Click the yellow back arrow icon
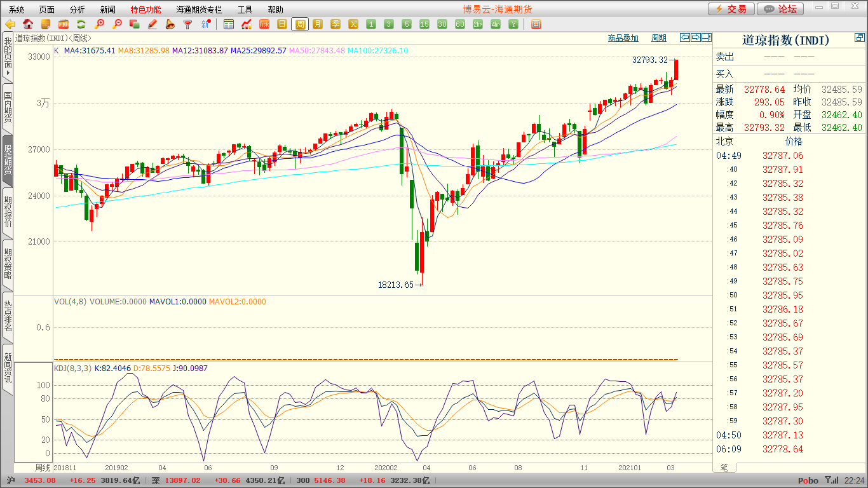The height and width of the screenshot is (488, 868). point(10,24)
